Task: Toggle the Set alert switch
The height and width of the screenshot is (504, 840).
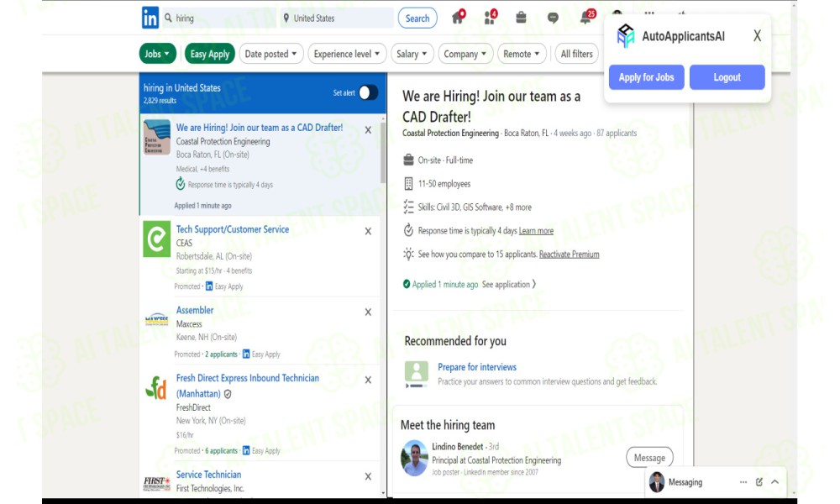Action: [369, 92]
